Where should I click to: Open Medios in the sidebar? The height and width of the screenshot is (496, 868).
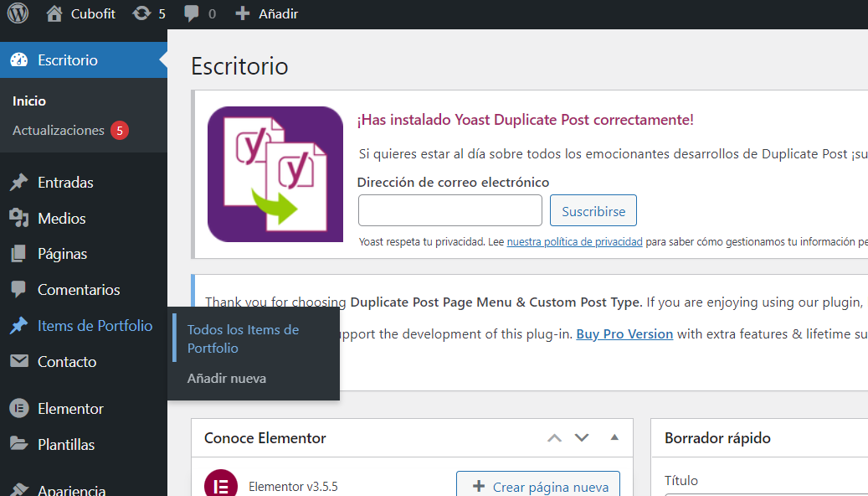tap(61, 219)
